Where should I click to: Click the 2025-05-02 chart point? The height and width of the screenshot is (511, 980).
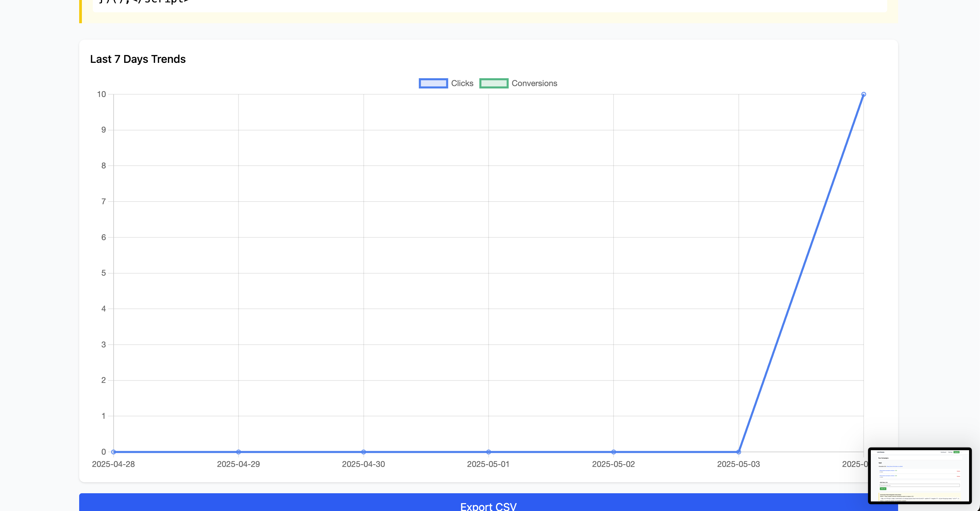pos(613,452)
